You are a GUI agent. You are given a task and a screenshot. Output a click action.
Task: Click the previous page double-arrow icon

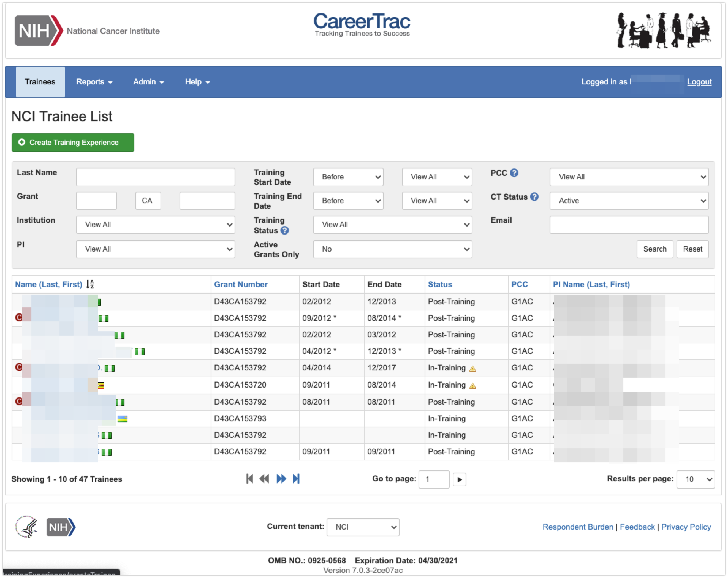(x=264, y=479)
